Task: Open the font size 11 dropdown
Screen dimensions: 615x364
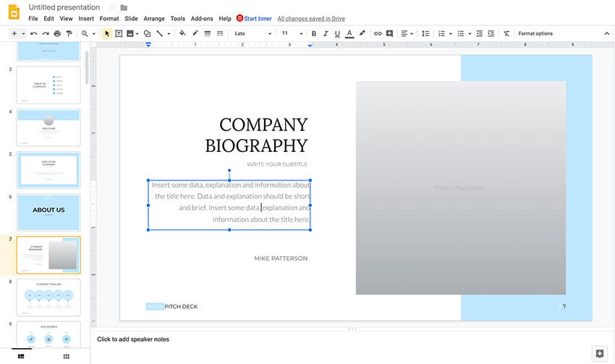Action: coord(292,33)
